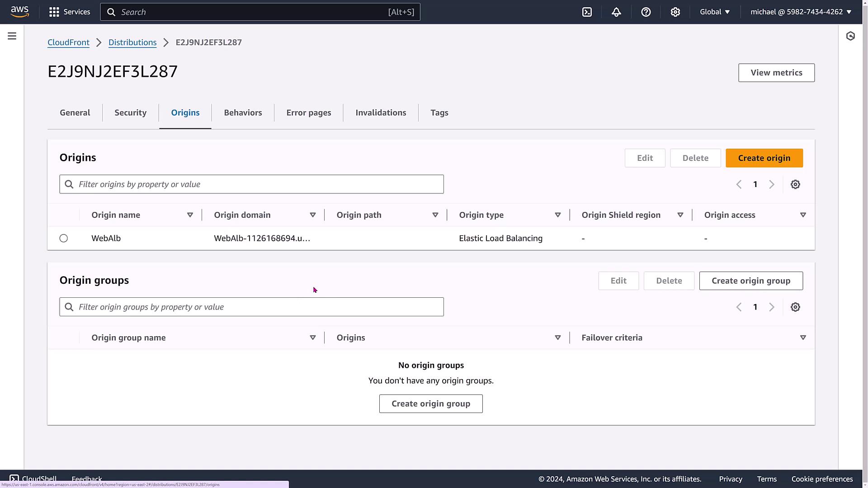Open the help question mark icon
This screenshot has height=488, width=868.
[646, 12]
